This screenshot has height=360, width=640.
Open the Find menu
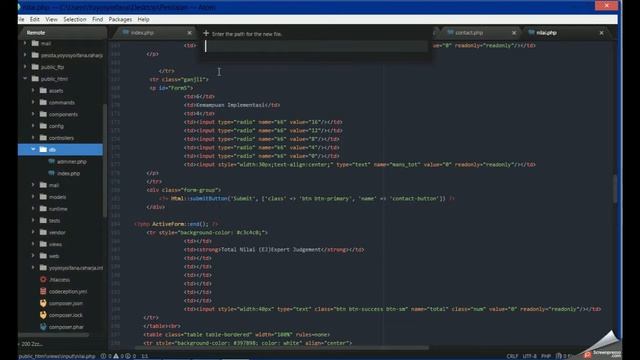[98, 19]
